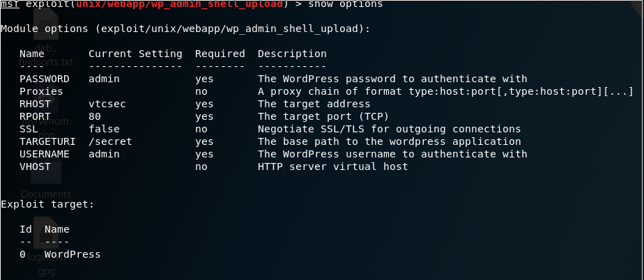Viewport: 644px width, 280px height.
Task: Click the TARGETURI value '/secret'
Action: [x=110, y=141]
